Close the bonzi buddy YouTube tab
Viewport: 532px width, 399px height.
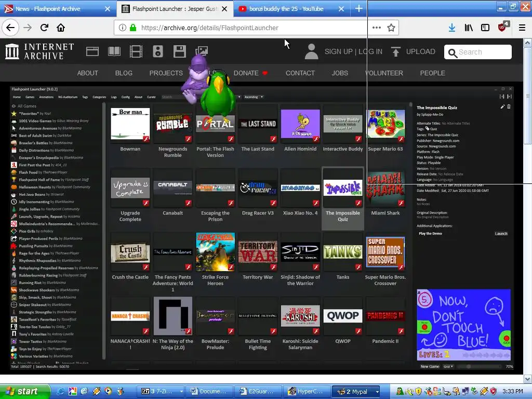pyautogui.click(x=341, y=9)
